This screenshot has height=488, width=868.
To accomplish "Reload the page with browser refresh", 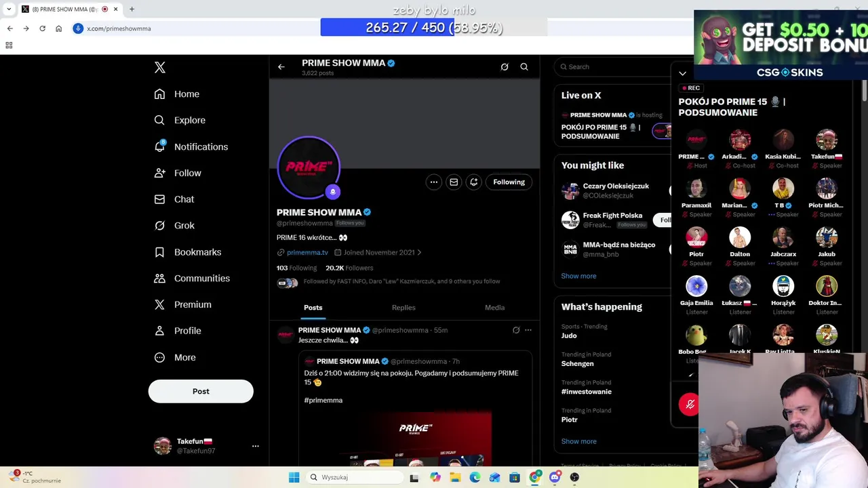I will coord(42,28).
